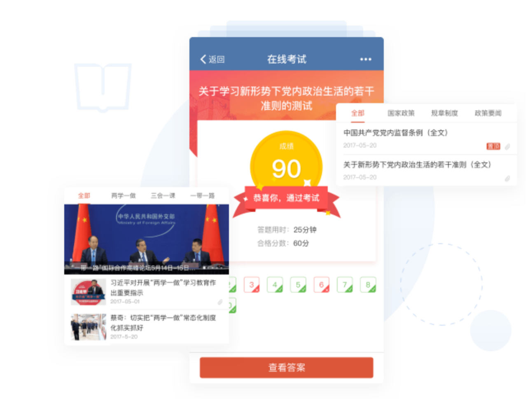The width and height of the screenshot is (532, 399).
Task: Switch to 规章制度 tab
Action: 444,113
